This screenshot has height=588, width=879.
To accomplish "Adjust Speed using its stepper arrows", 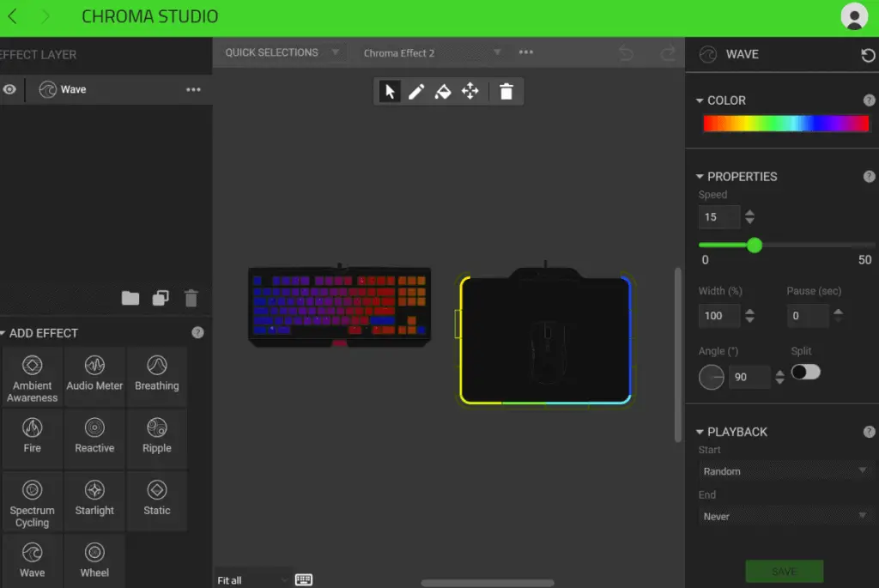I will pyautogui.click(x=749, y=217).
